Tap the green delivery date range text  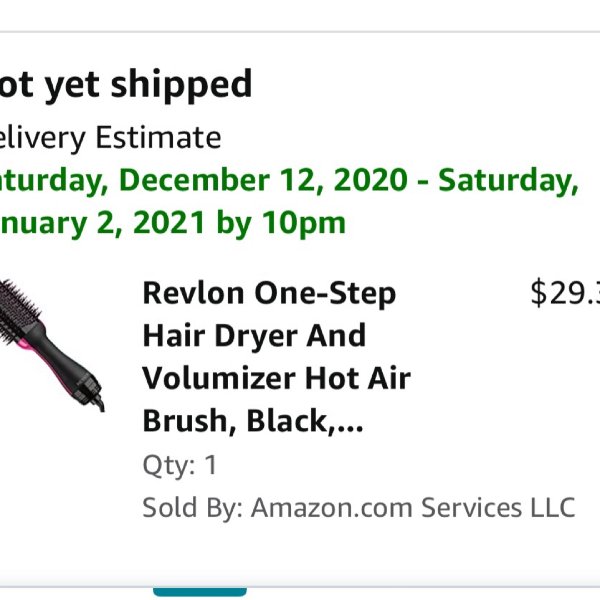pyautogui.click(x=289, y=201)
